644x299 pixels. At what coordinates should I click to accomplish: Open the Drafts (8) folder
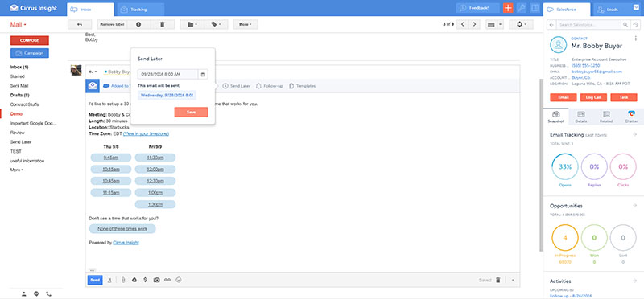pyautogui.click(x=19, y=95)
